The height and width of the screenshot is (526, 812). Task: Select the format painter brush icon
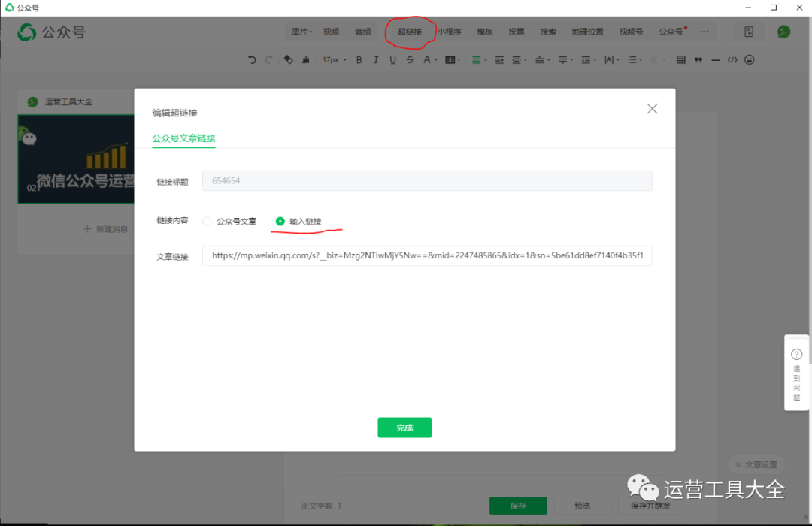(x=306, y=60)
